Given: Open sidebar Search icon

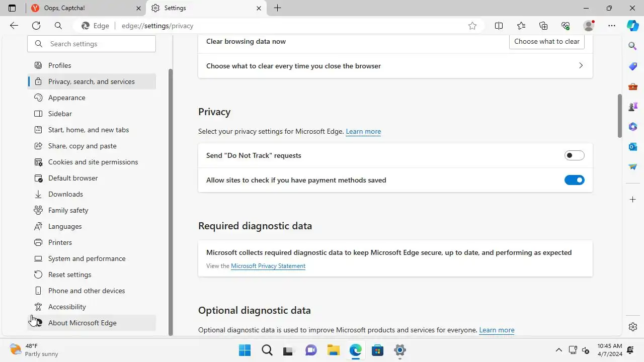Looking at the screenshot, I should (x=633, y=46).
